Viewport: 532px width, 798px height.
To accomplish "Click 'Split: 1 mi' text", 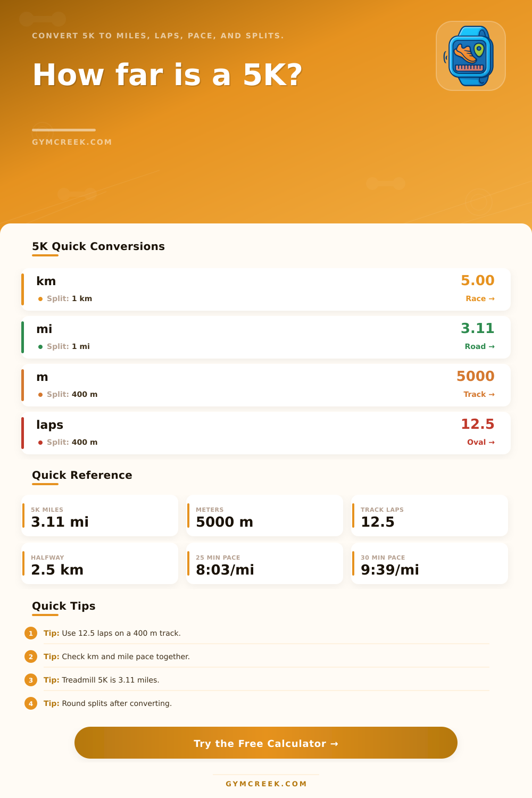I will [x=68, y=346].
